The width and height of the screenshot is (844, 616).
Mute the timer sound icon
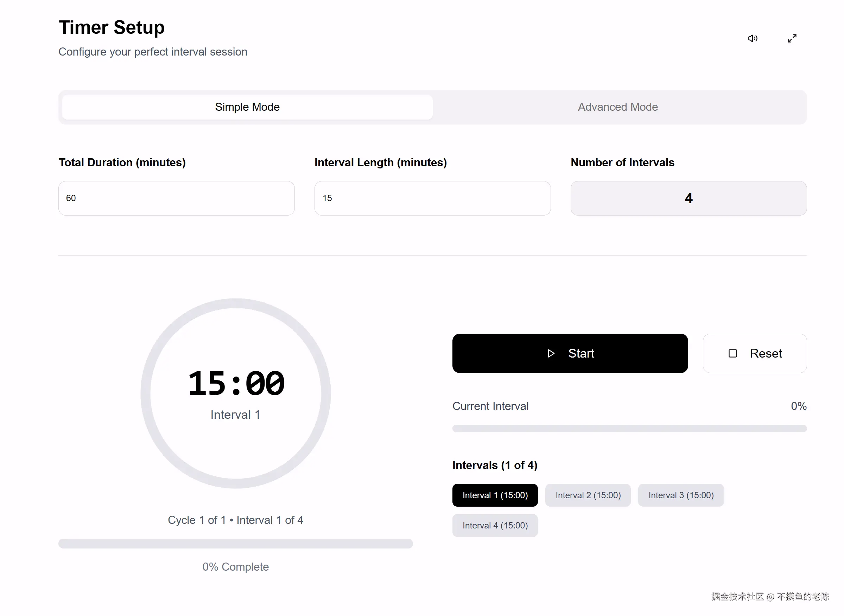752,38
